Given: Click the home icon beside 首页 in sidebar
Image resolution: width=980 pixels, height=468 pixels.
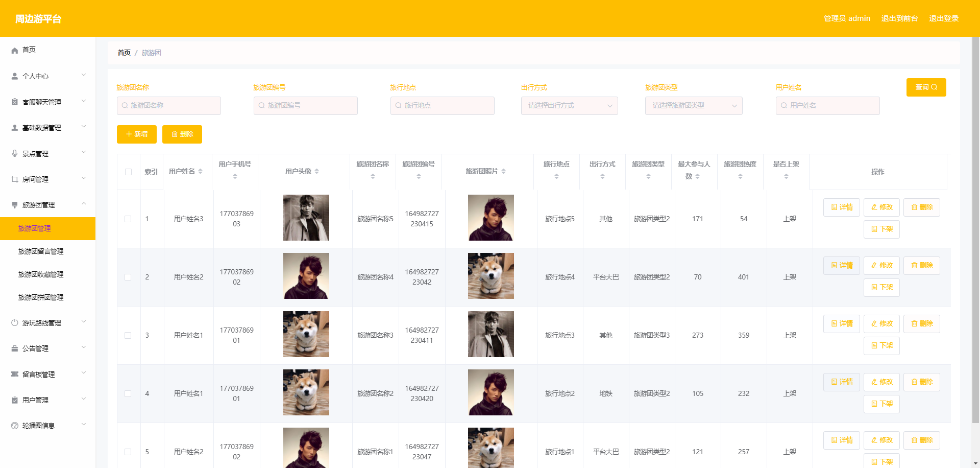Looking at the screenshot, I should (x=15, y=50).
